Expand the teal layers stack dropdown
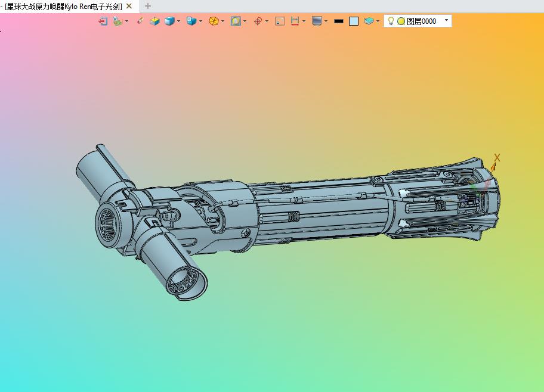This screenshot has height=392, width=544. [378, 21]
